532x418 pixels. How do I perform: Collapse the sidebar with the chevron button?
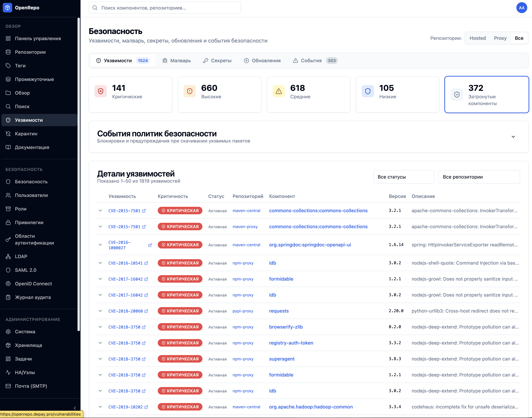[75, 408]
